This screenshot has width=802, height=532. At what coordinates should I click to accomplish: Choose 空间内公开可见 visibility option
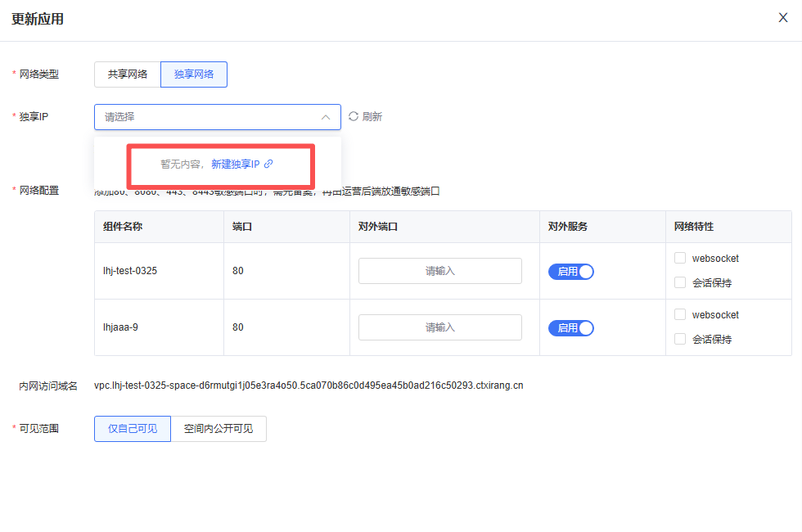click(219, 429)
